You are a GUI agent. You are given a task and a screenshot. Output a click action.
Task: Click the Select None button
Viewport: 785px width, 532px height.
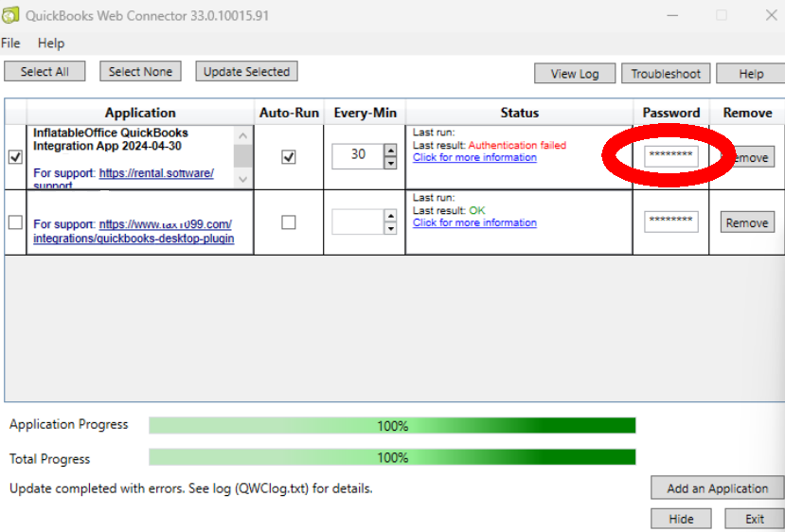(x=140, y=72)
